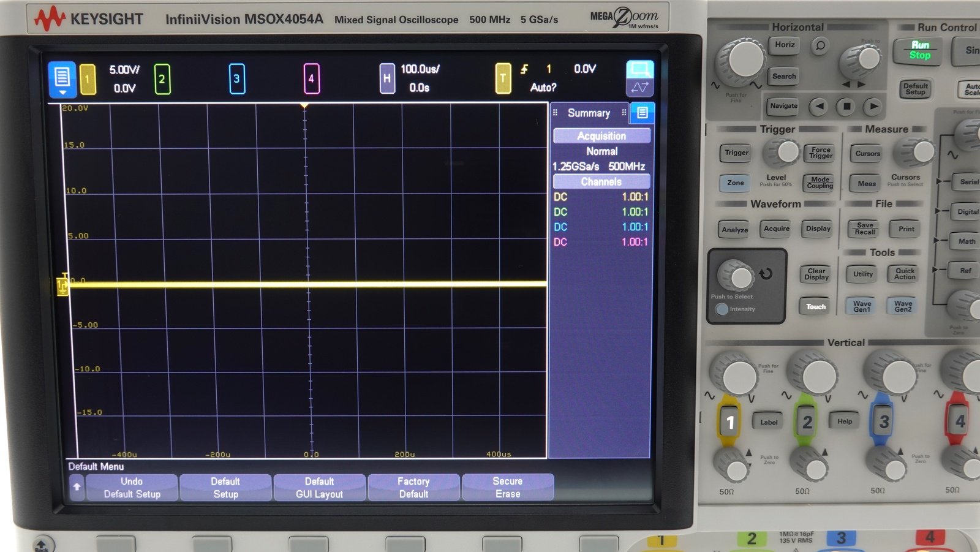Hit the magnifier zoom hardware button

coord(820,45)
